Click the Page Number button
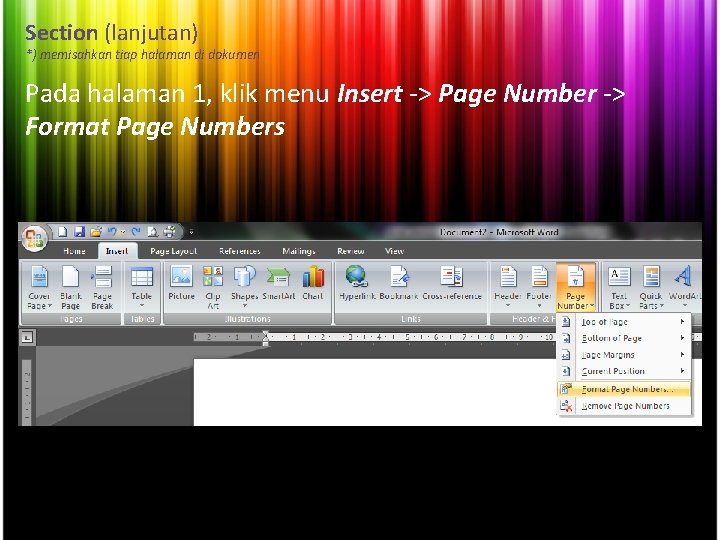The height and width of the screenshot is (540, 720). pos(575,287)
